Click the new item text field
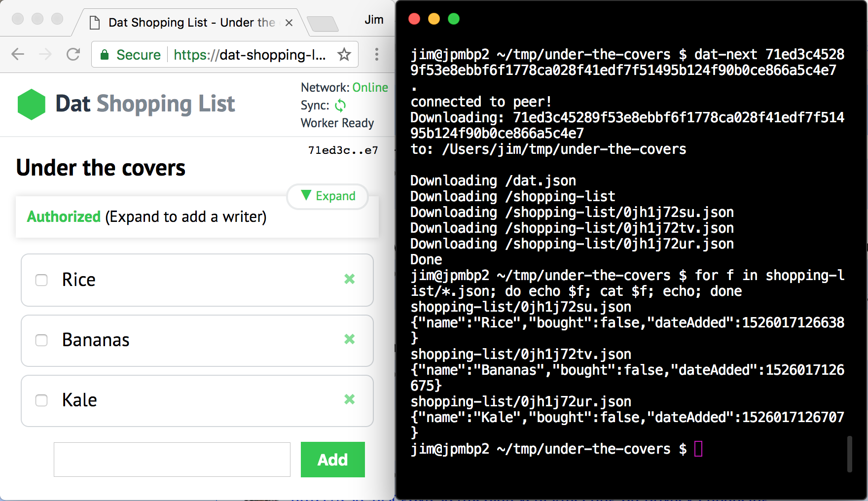 click(172, 460)
